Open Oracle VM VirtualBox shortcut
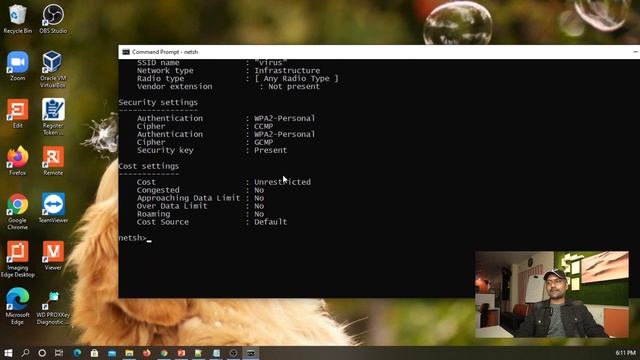This screenshot has width=640, height=360. (53, 69)
